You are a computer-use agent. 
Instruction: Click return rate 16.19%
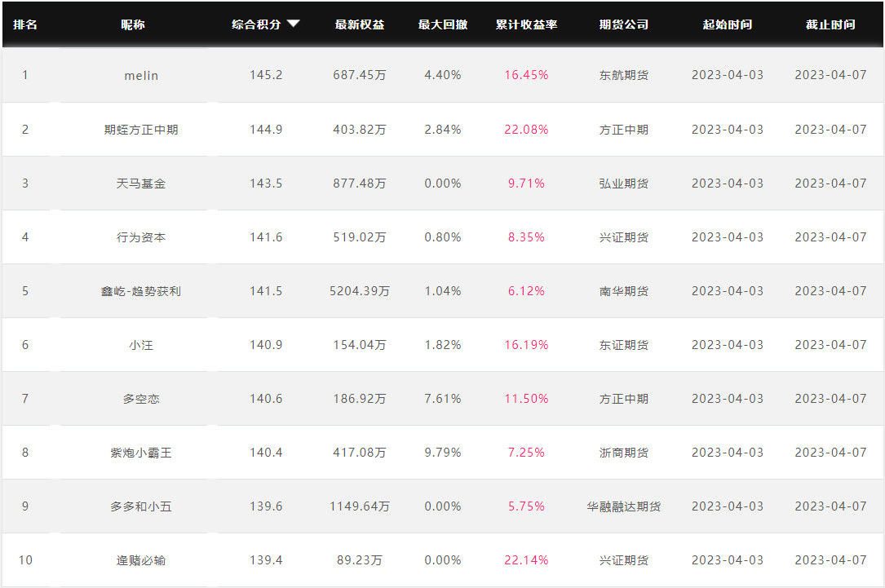click(526, 345)
